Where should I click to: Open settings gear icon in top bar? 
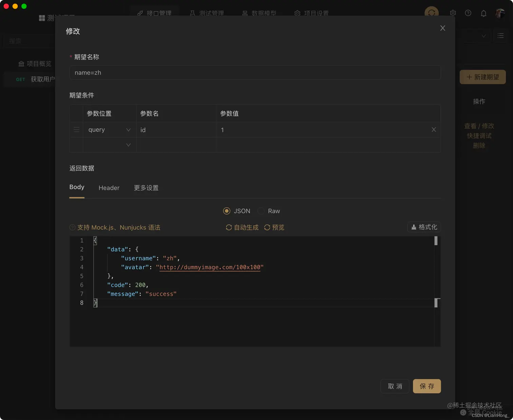[453, 13]
